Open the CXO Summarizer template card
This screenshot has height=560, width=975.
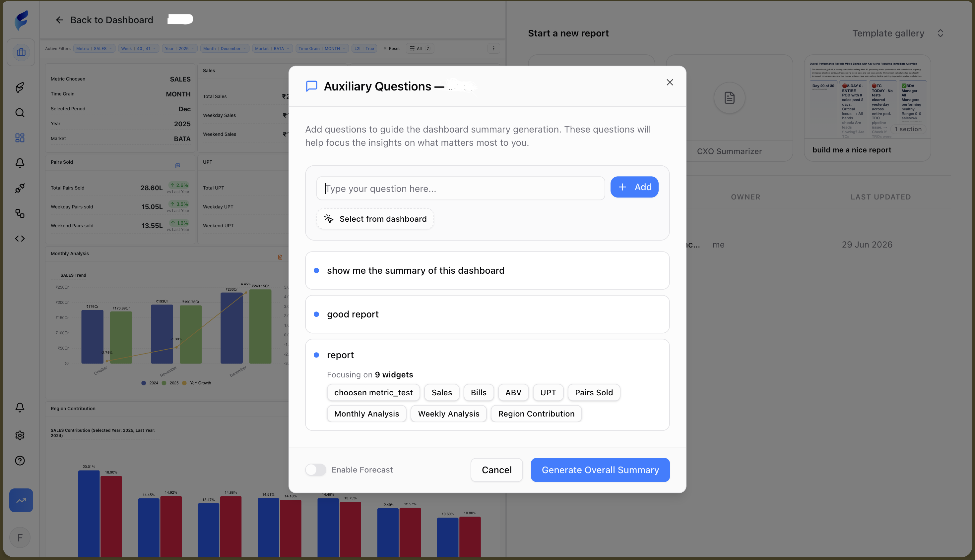point(729,108)
